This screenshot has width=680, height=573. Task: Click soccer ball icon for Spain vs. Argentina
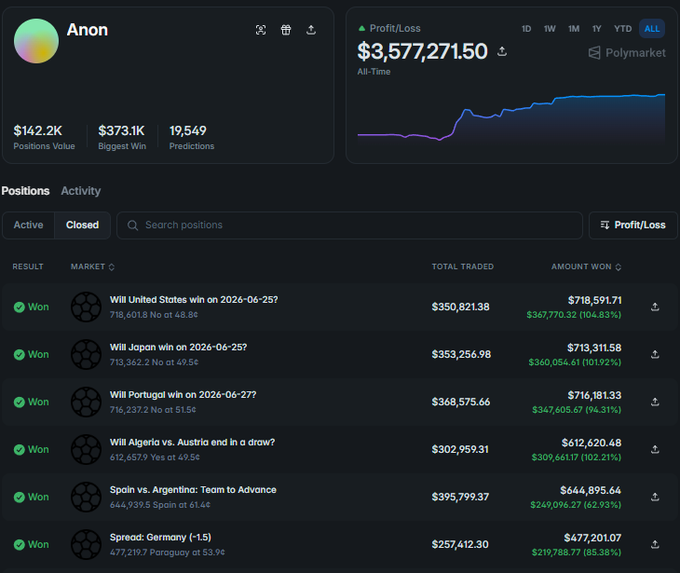coord(86,497)
